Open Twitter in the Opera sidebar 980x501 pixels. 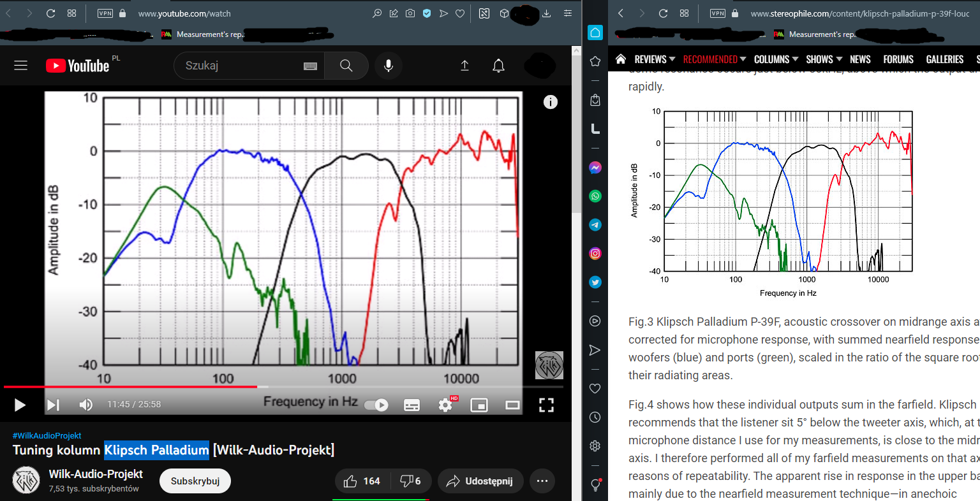pyautogui.click(x=595, y=282)
